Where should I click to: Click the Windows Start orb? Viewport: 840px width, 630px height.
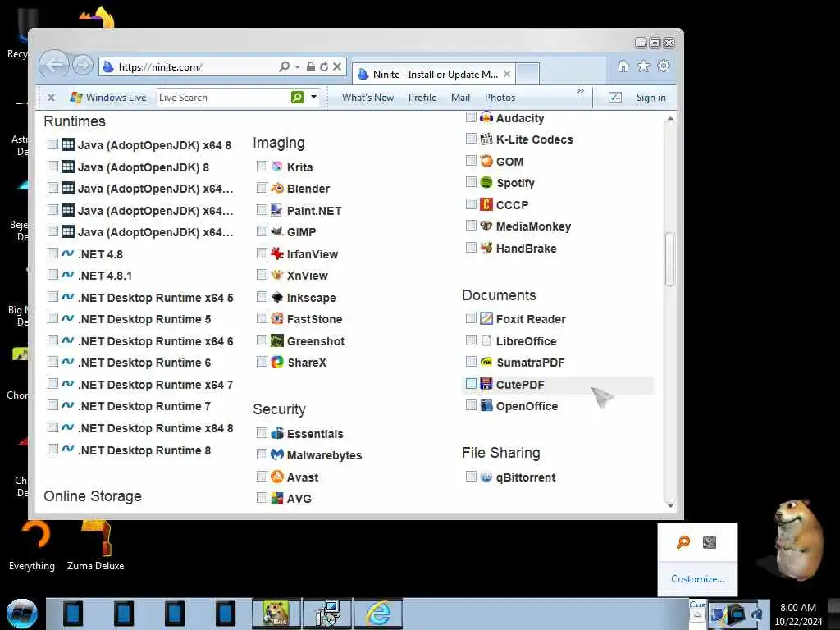pyautogui.click(x=21, y=614)
